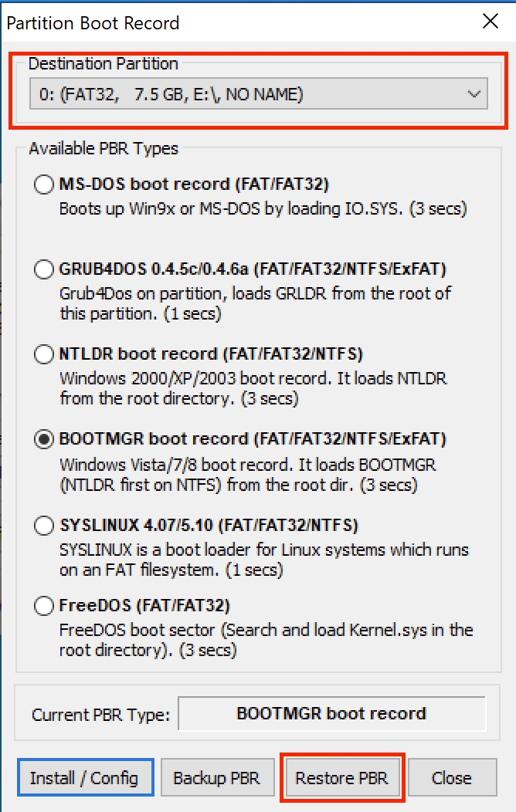Close the dialog with the X icon
Viewport: 516px width, 812px height.
(x=490, y=22)
